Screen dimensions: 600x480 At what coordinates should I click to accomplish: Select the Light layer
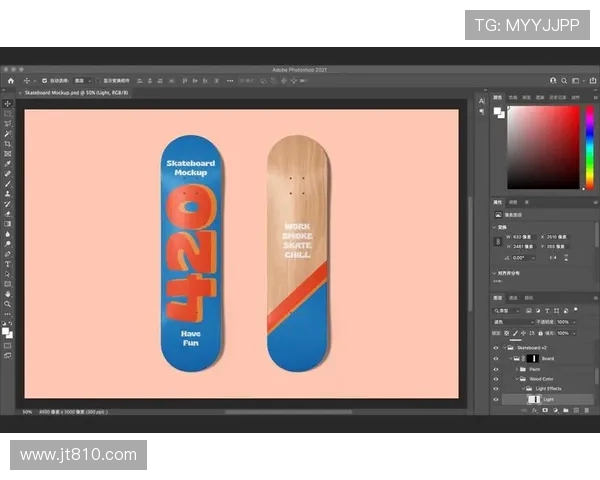[548, 399]
